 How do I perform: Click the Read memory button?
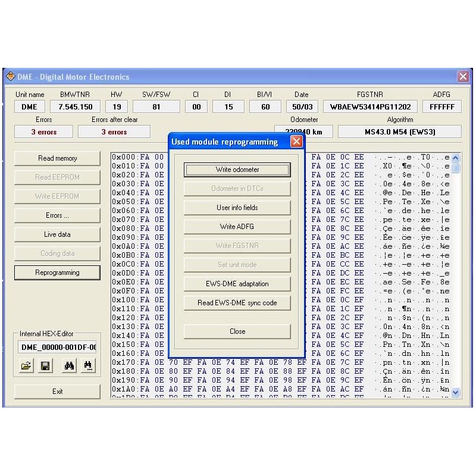click(57, 158)
